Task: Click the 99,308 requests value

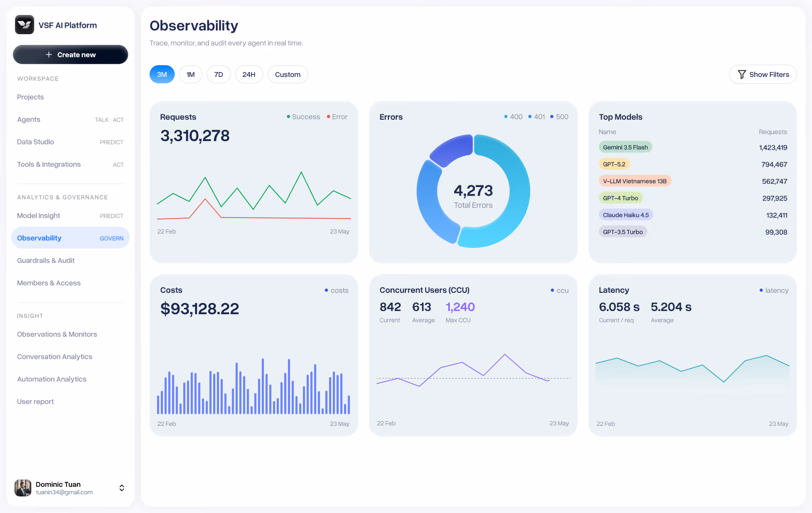Action: [776, 232]
